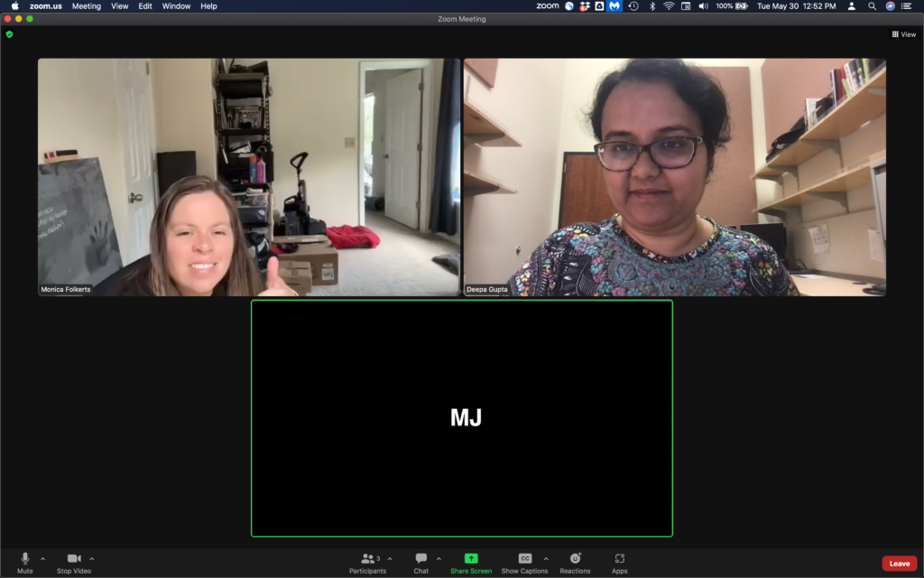Click the red Leave button
The image size is (924, 578).
[899, 564]
